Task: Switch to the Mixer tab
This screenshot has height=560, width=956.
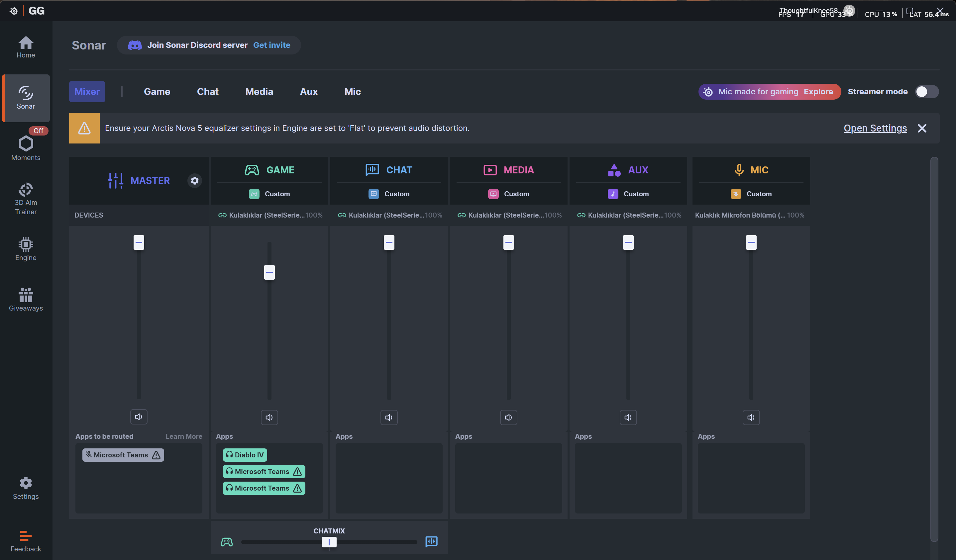Action: pyautogui.click(x=87, y=92)
